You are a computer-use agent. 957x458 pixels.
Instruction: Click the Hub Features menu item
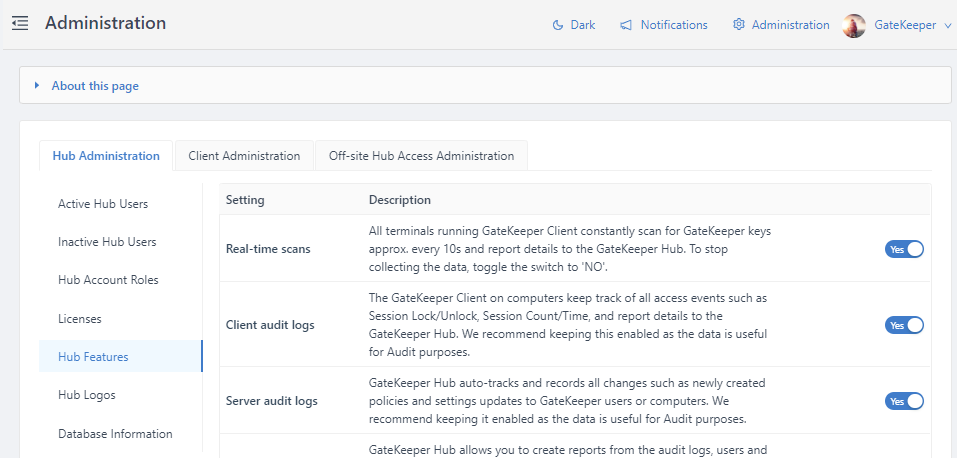[93, 357]
